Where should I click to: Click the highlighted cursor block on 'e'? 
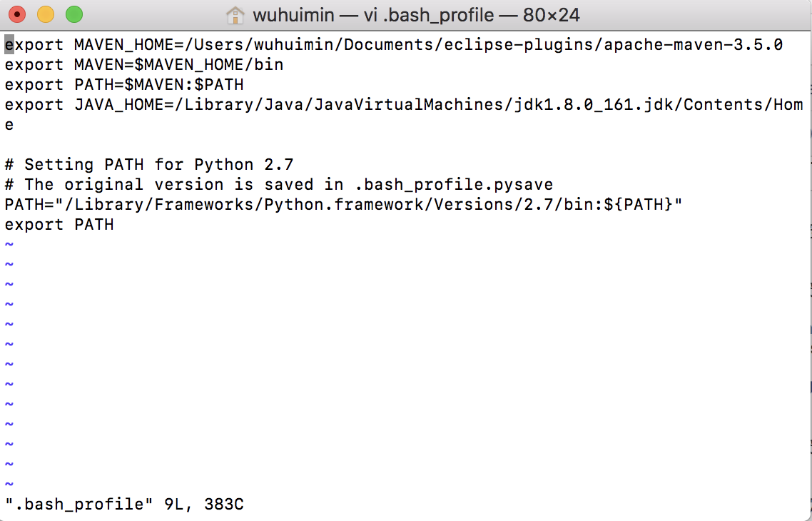click(x=9, y=44)
